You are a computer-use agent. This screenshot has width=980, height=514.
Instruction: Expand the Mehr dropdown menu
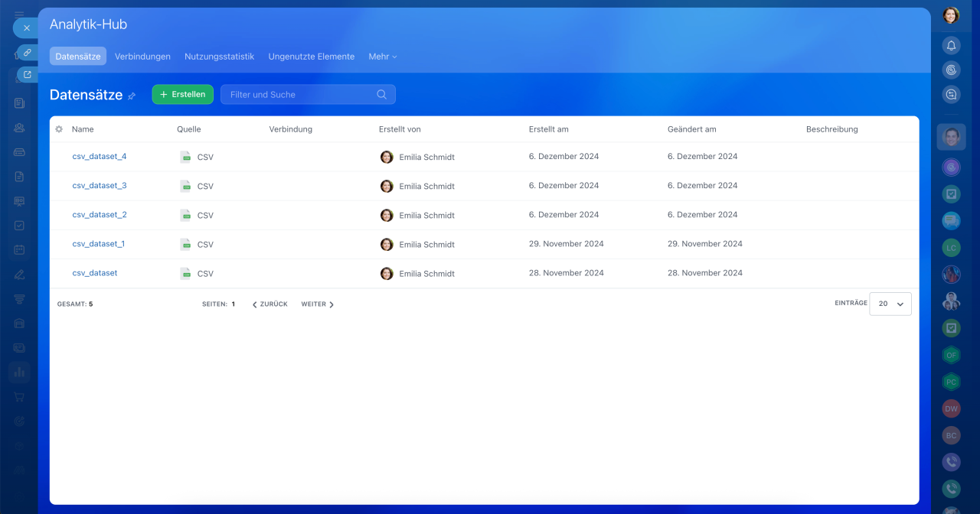382,57
